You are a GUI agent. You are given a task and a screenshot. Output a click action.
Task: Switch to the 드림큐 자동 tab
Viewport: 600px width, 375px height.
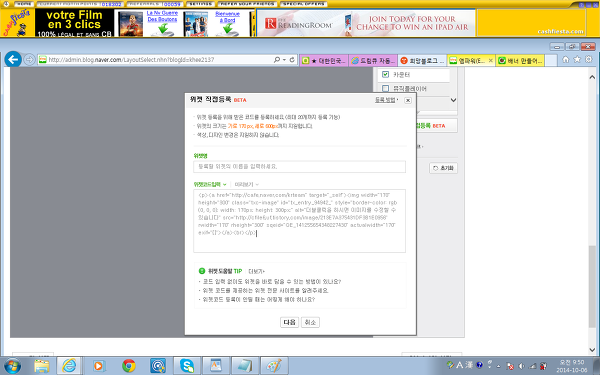tap(373, 60)
